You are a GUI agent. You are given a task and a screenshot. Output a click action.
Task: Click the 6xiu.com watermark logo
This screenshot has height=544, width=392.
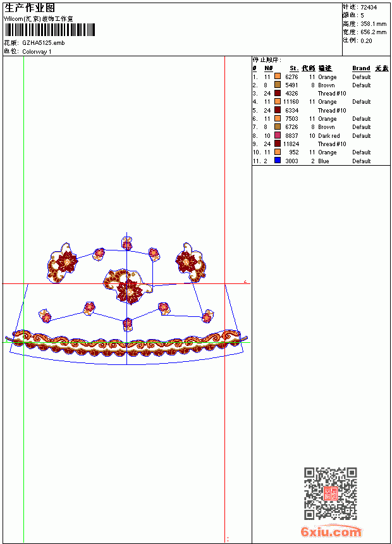(331, 531)
